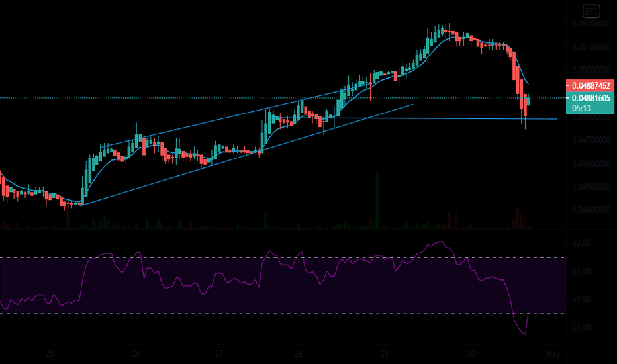Click the 0.04600000 price axis label
This screenshot has width=617, height=364.
591,163
